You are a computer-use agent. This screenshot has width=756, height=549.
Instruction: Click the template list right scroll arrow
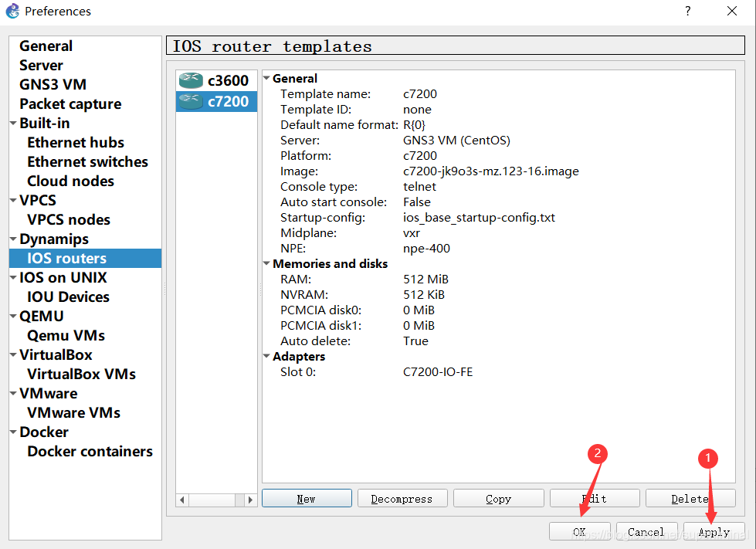point(250,500)
